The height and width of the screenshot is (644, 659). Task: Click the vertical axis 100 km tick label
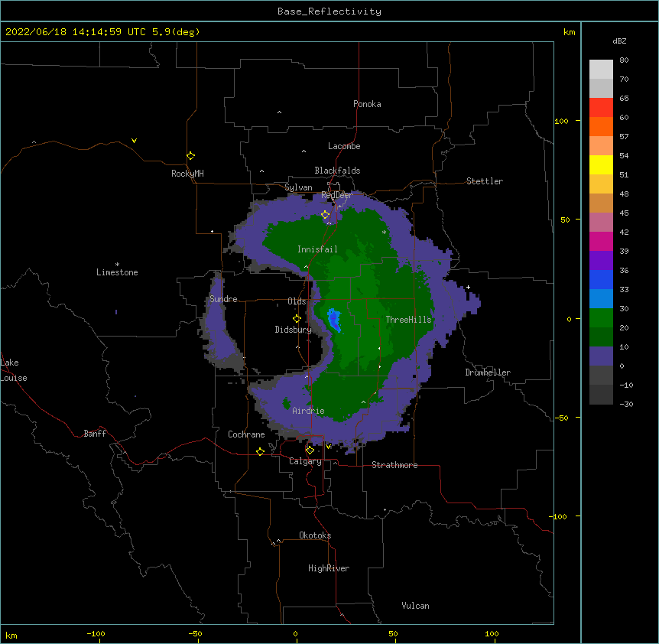tap(561, 121)
